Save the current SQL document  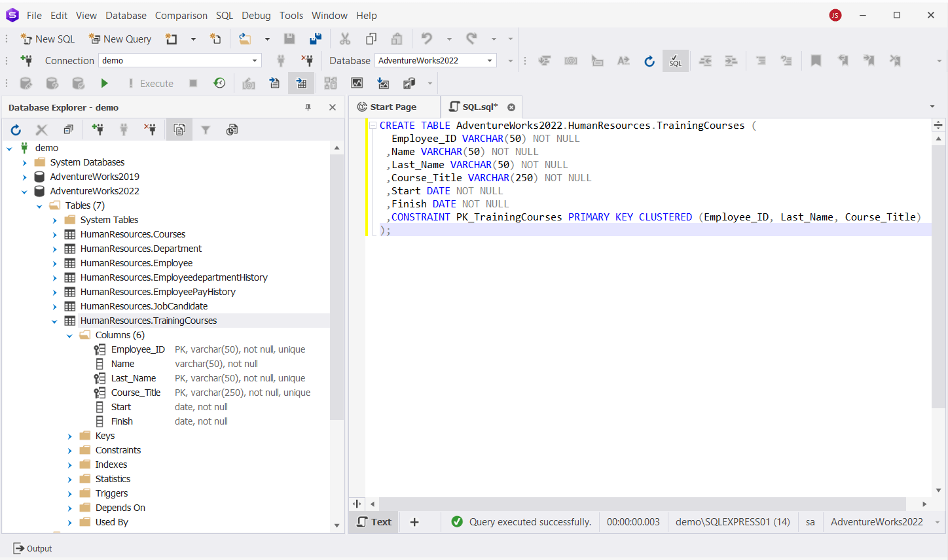tap(289, 39)
